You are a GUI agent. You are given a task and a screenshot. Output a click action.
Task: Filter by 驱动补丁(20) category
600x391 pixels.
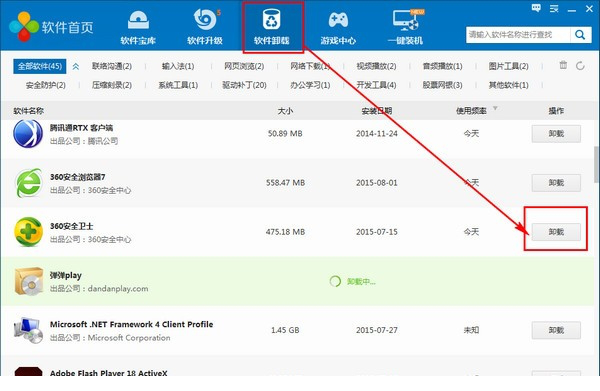[x=244, y=85]
